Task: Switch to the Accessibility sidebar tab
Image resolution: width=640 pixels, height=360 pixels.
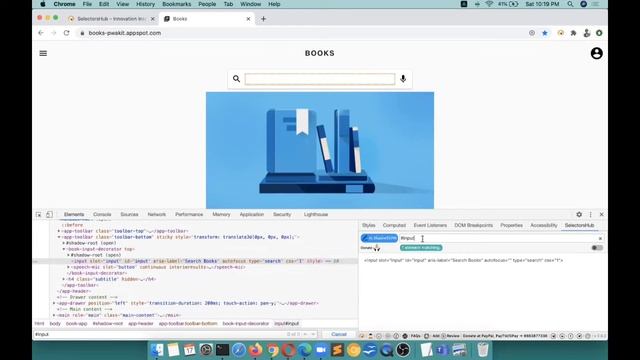Action: (544, 225)
